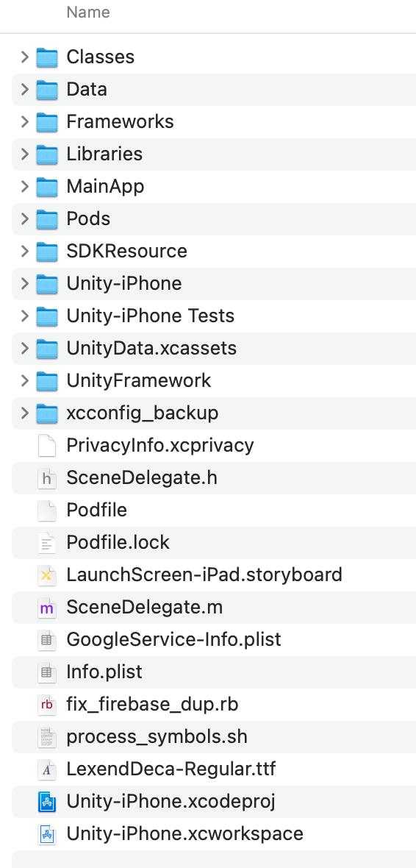This screenshot has width=416, height=868.
Task: Select the 'process_symbols.sh' file name
Action: tap(157, 737)
